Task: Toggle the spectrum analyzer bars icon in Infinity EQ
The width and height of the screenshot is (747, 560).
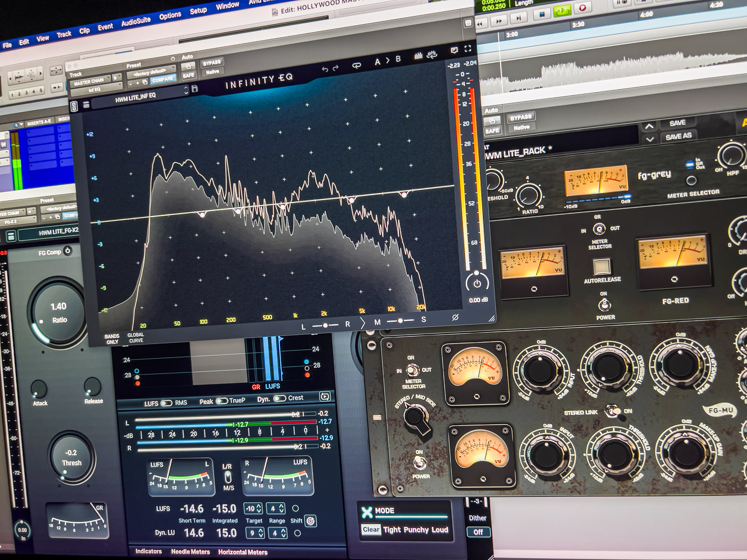Action: tap(418, 56)
